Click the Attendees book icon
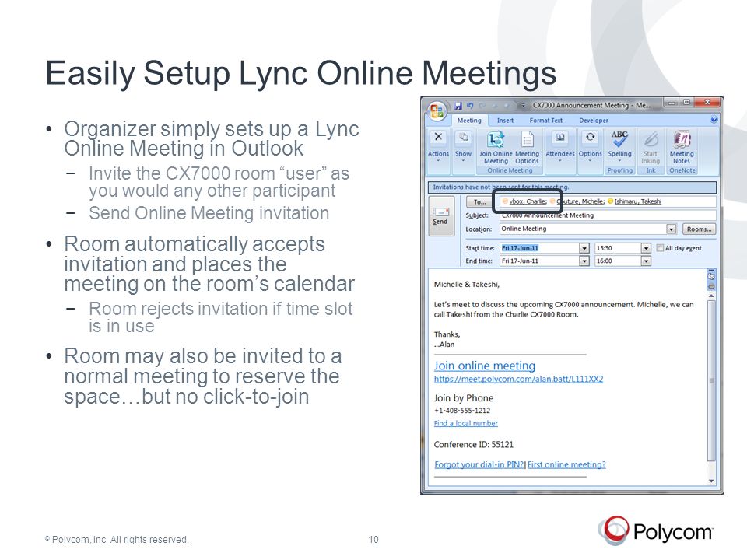 [x=559, y=138]
